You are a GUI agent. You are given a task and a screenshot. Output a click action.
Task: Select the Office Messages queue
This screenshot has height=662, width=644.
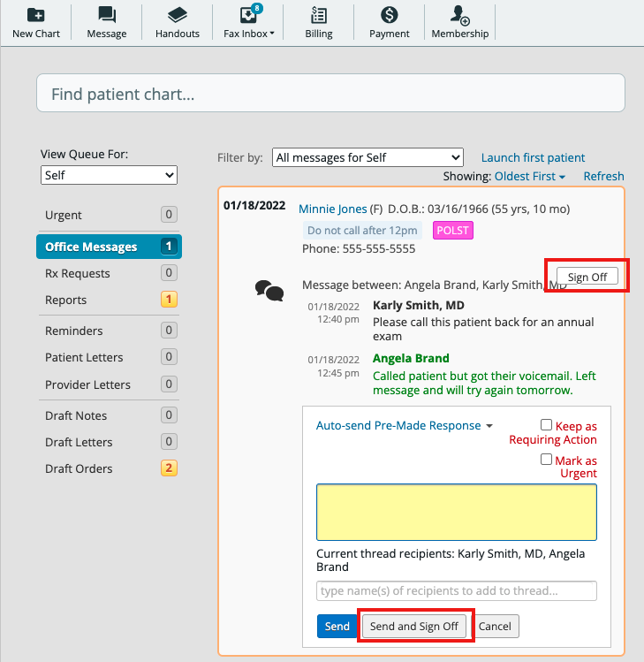(x=109, y=247)
